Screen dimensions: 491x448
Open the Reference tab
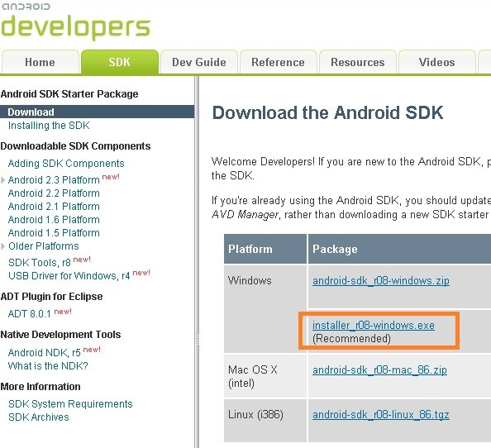[x=278, y=62]
